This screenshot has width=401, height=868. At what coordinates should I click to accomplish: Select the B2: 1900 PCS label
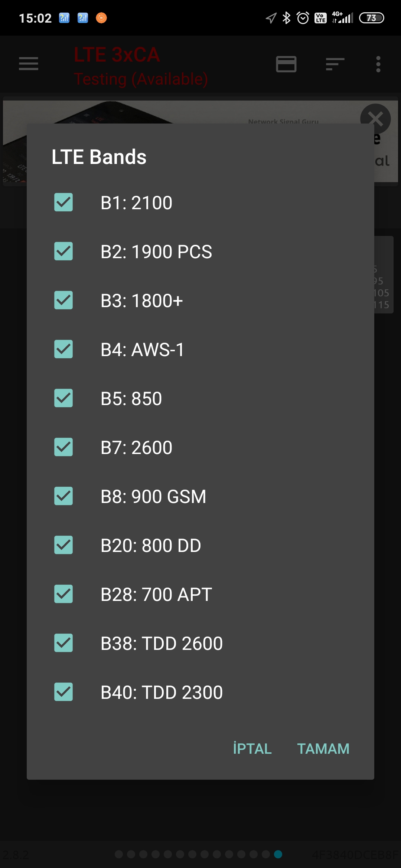pos(156,251)
